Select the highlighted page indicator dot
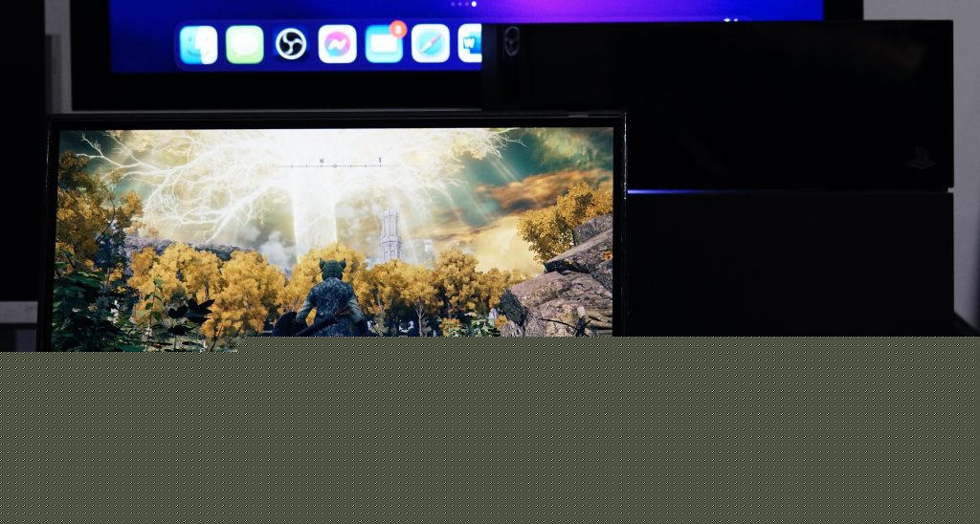The image size is (980, 524). click(x=474, y=5)
